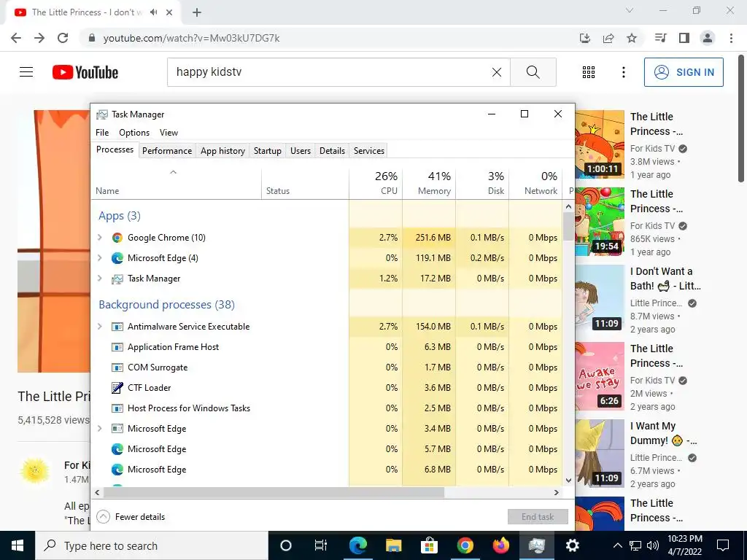The height and width of the screenshot is (560, 747).
Task: Sort processes by Memory column
Action: point(429,183)
